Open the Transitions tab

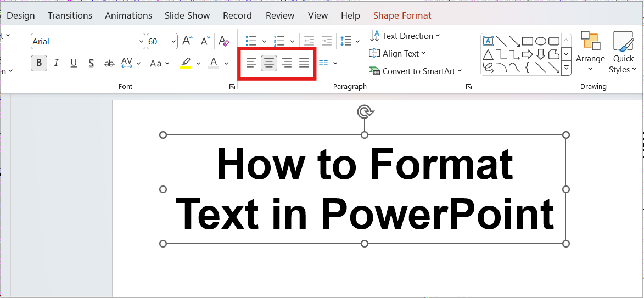(70, 15)
